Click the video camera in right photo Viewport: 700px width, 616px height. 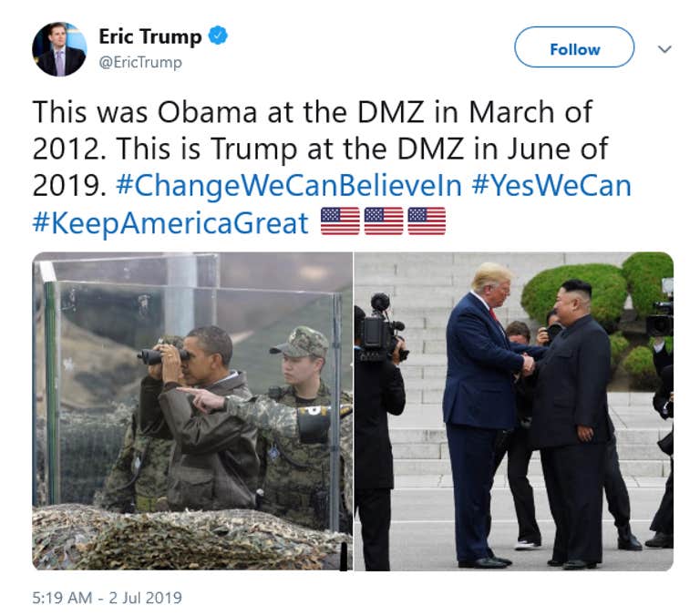[382, 328]
